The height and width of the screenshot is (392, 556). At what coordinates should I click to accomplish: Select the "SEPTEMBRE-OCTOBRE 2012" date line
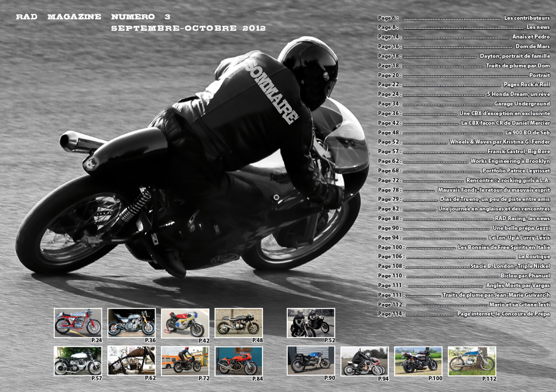(188, 28)
